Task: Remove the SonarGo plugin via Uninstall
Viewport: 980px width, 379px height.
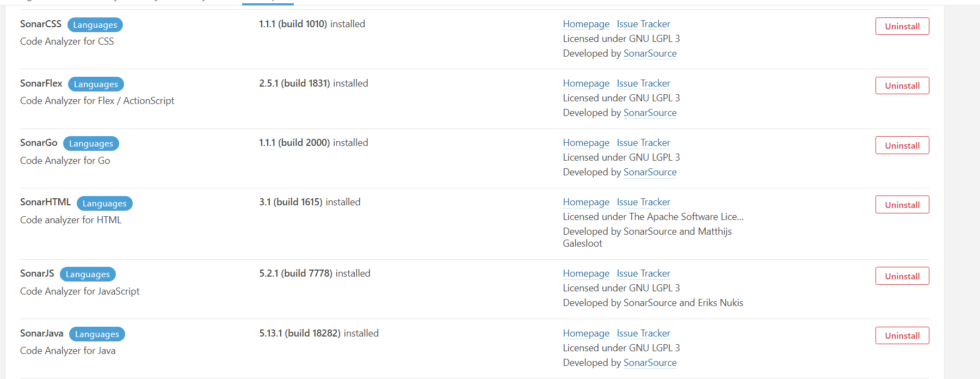Action: [x=902, y=145]
